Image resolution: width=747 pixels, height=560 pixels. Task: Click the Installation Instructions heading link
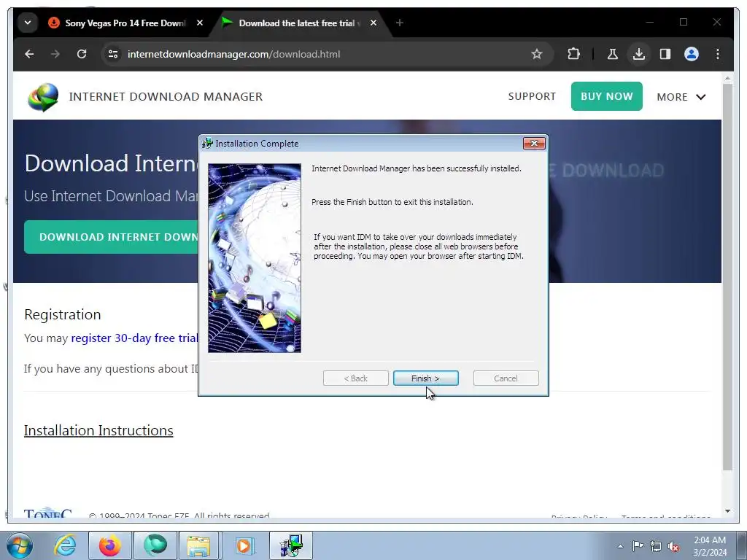(98, 430)
